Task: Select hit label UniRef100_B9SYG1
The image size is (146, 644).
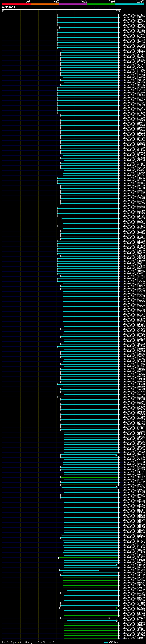Action: [133, 607]
